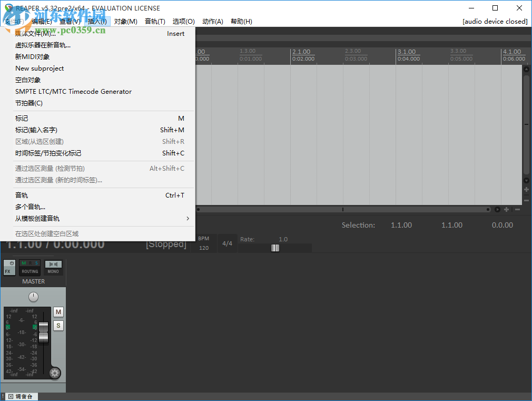Click horizontal zoom out minus icon
Screen dimensions: 532x401
click(x=517, y=210)
